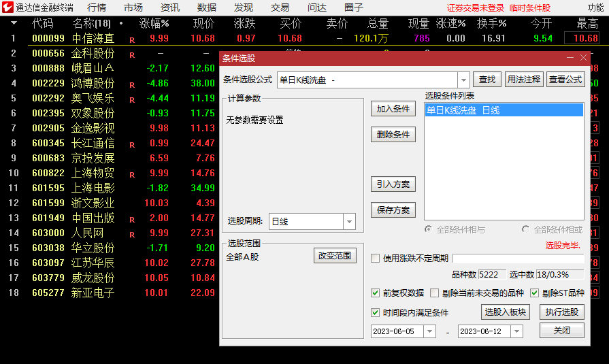Minimize the 条件选股 dialog
This screenshot has width=609, height=364.
pos(570,58)
